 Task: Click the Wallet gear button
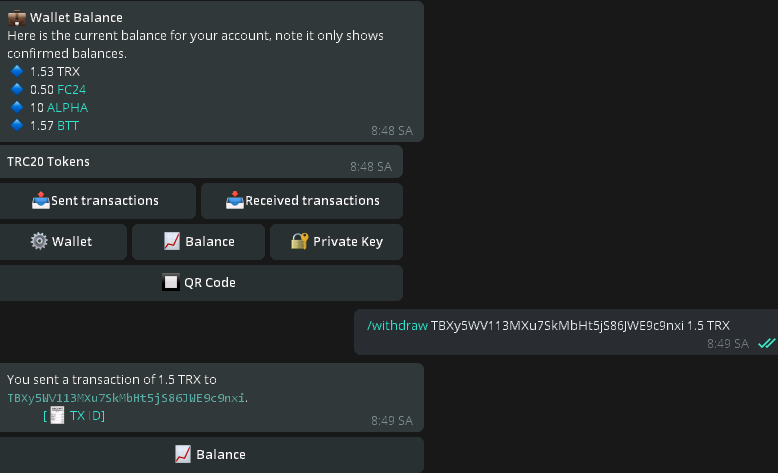click(62, 241)
